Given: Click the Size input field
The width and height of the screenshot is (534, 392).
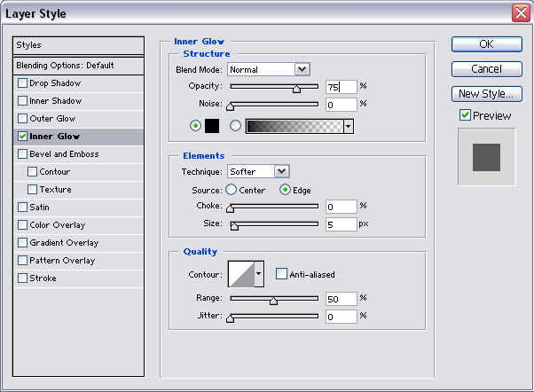Looking at the screenshot, I should click(341, 225).
